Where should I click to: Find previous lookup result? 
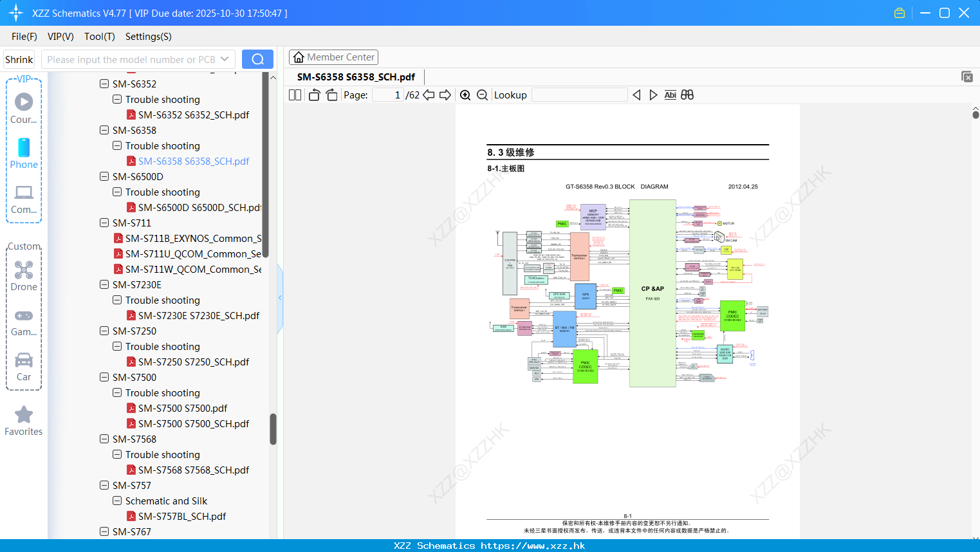click(x=636, y=95)
